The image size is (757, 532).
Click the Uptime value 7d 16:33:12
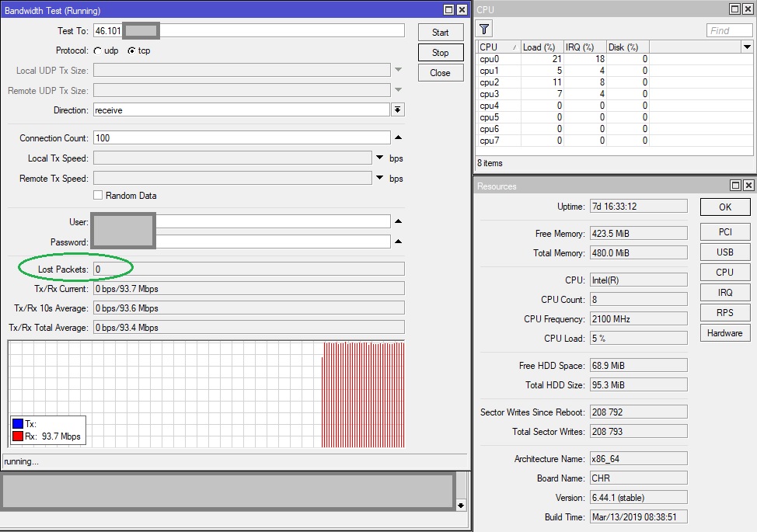(x=639, y=207)
